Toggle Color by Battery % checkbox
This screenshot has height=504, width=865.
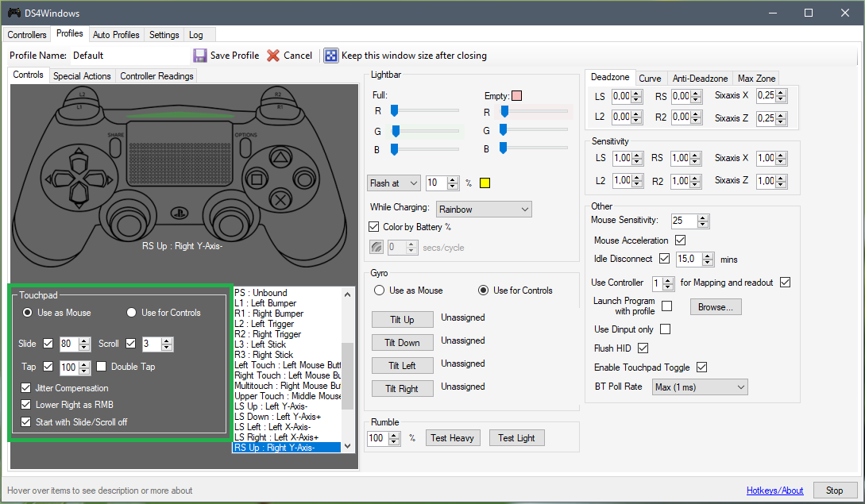pyautogui.click(x=374, y=227)
